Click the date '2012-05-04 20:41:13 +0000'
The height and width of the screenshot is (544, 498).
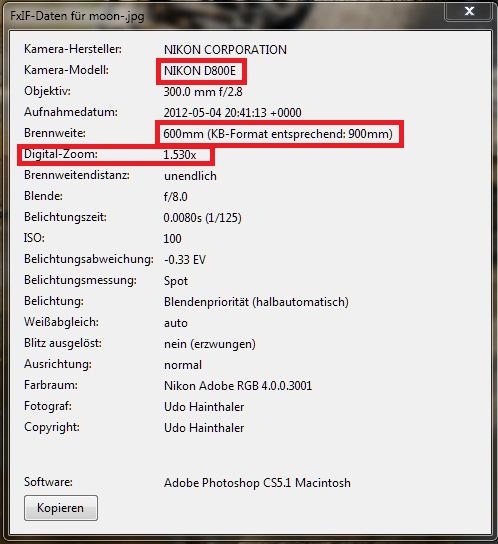(x=232, y=113)
